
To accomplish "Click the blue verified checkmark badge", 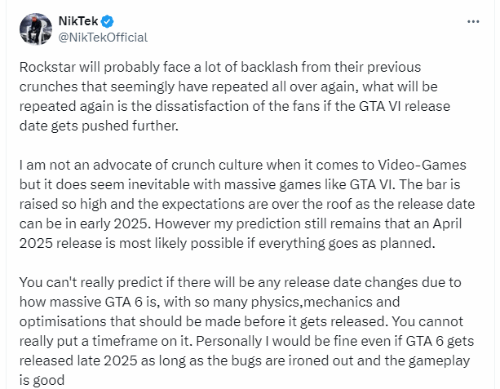I will 107,22.
